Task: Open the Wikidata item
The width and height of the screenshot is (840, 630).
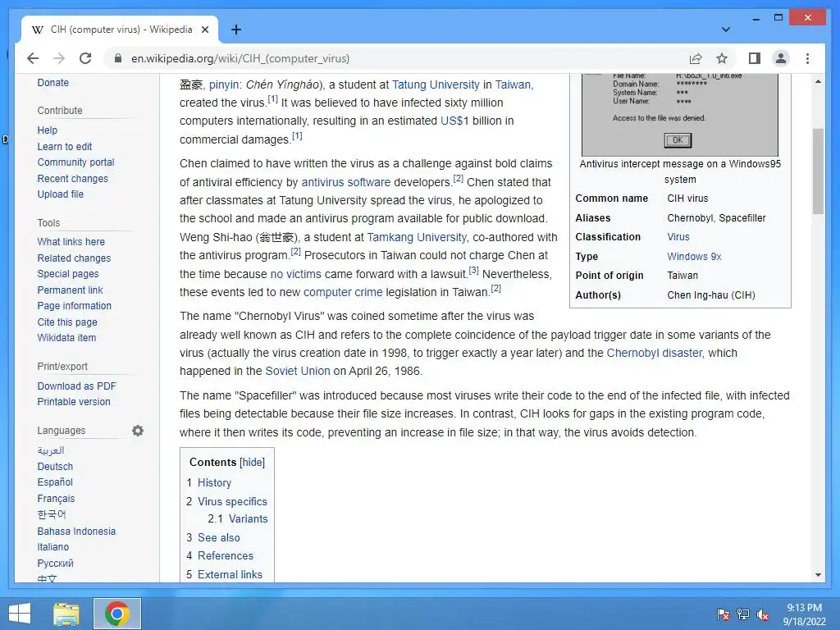Action: [66, 337]
